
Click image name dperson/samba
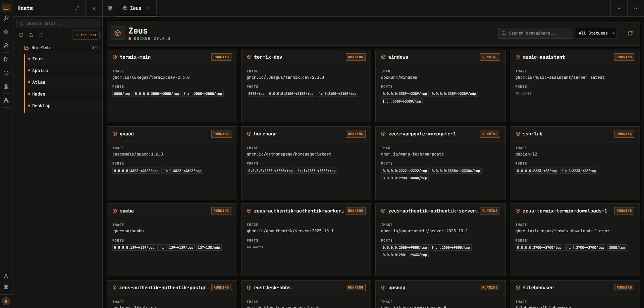pyautogui.click(x=128, y=231)
